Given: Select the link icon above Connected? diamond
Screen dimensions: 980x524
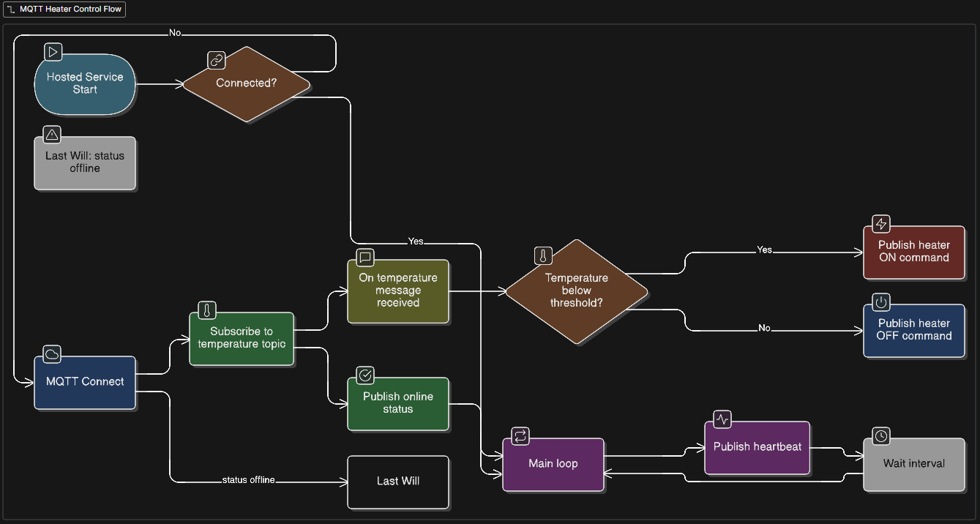Looking at the screenshot, I should click(216, 59).
